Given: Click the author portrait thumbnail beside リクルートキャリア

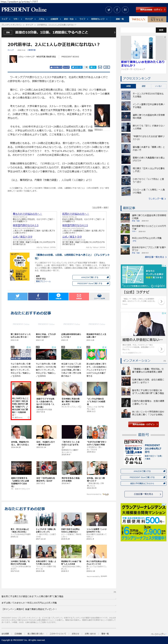Looking at the screenshot, I should click(x=13, y=59).
